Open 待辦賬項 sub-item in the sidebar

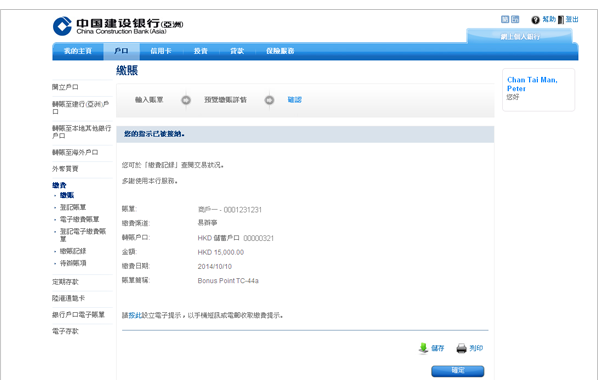coord(73,263)
